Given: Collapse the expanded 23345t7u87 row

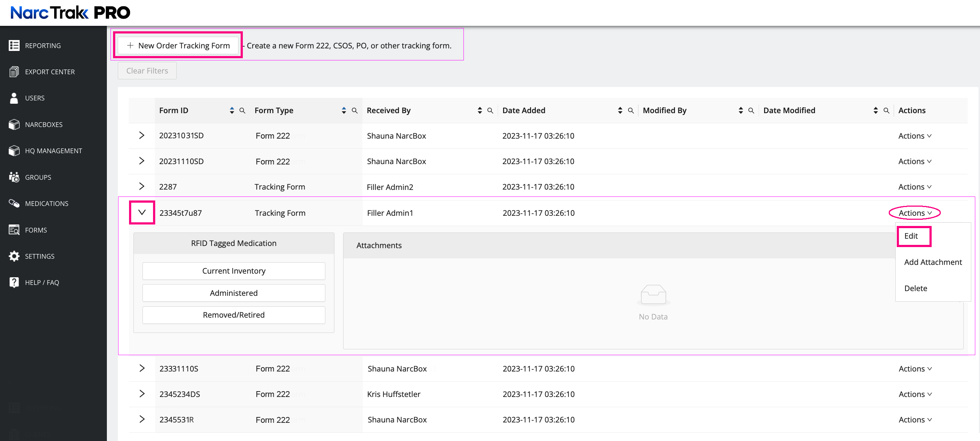Looking at the screenshot, I should (x=142, y=212).
